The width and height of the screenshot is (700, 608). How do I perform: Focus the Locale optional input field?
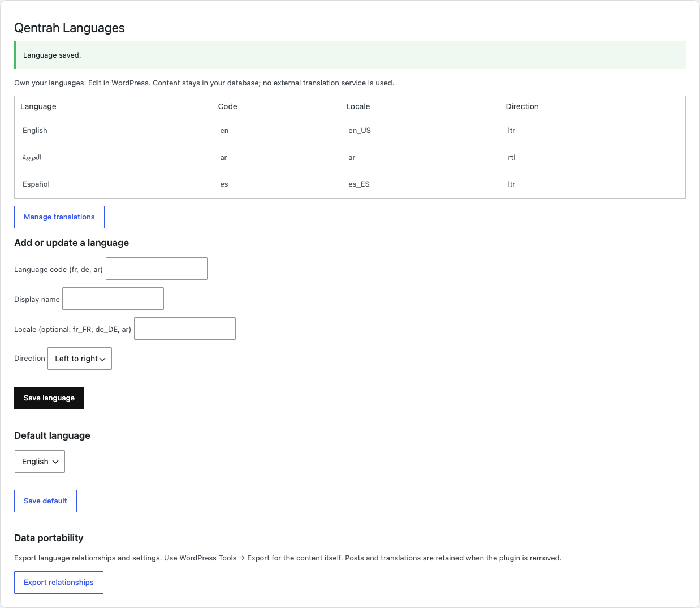pos(185,329)
